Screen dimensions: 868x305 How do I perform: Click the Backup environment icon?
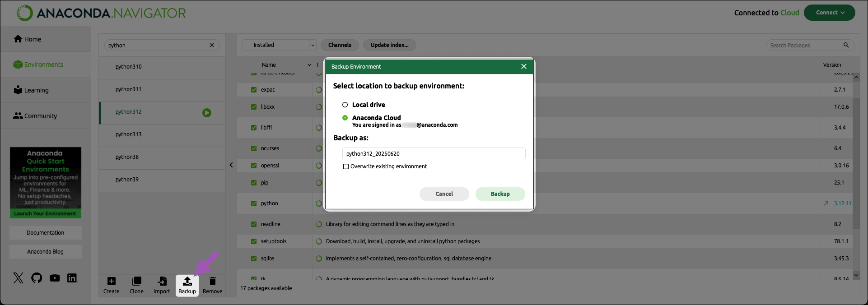click(x=187, y=282)
